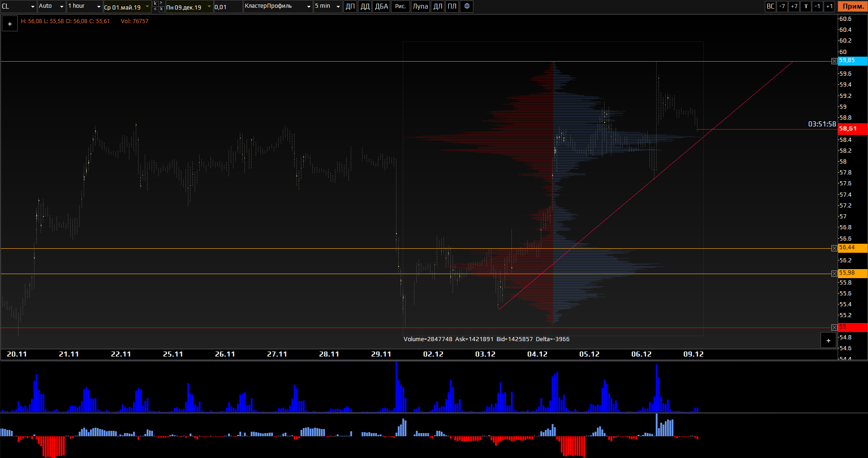Toggle the ПЛ toolbar button
Image resolution: width=868 pixels, height=458 pixels.
point(452,6)
